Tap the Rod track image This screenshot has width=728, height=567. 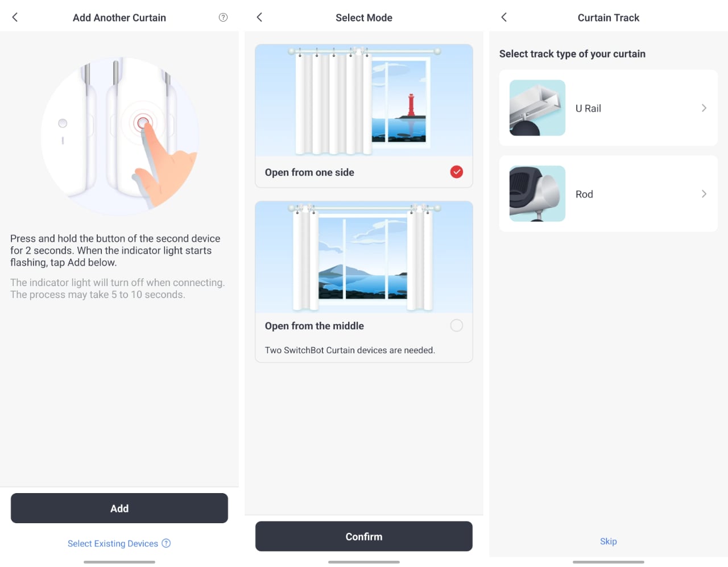click(x=537, y=193)
